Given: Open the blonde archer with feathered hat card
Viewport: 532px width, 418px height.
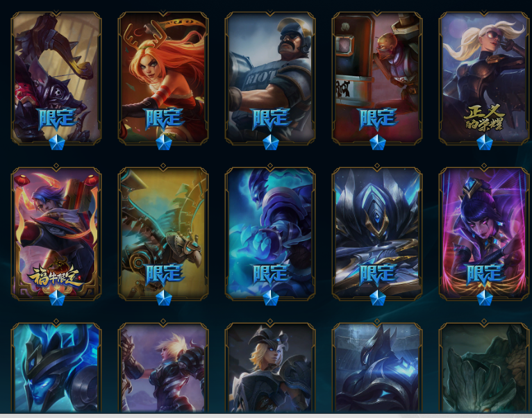Looking at the screenshot, I should tap(270, 368).
